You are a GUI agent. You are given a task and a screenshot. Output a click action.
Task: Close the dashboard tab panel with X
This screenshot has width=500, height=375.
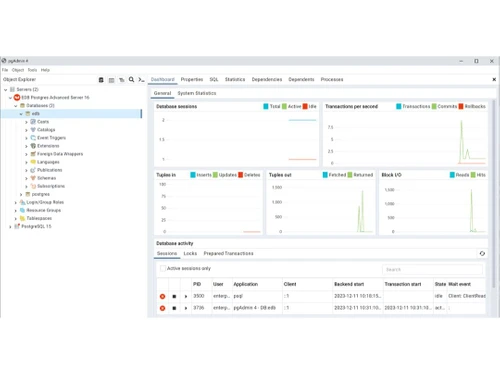(494, 79)
